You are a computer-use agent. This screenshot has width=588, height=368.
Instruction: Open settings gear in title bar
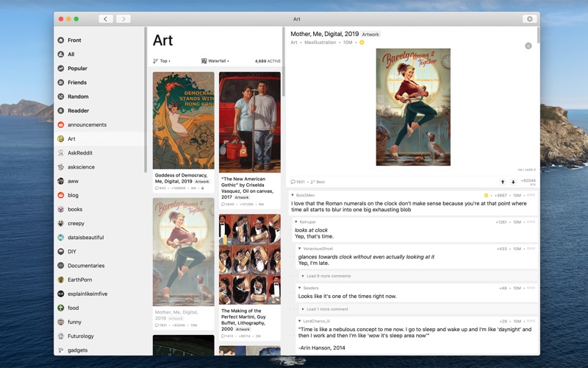pyautogui.click(x=529, y=19)
